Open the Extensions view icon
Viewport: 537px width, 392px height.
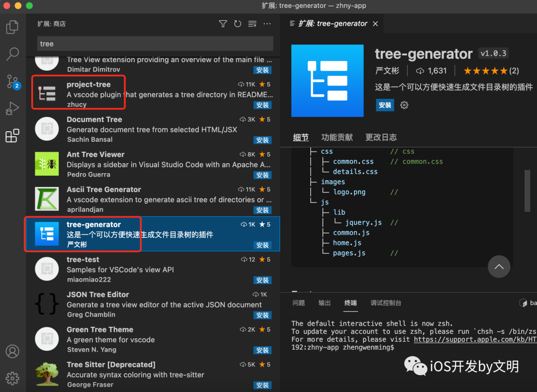click(x=12, y=136)
